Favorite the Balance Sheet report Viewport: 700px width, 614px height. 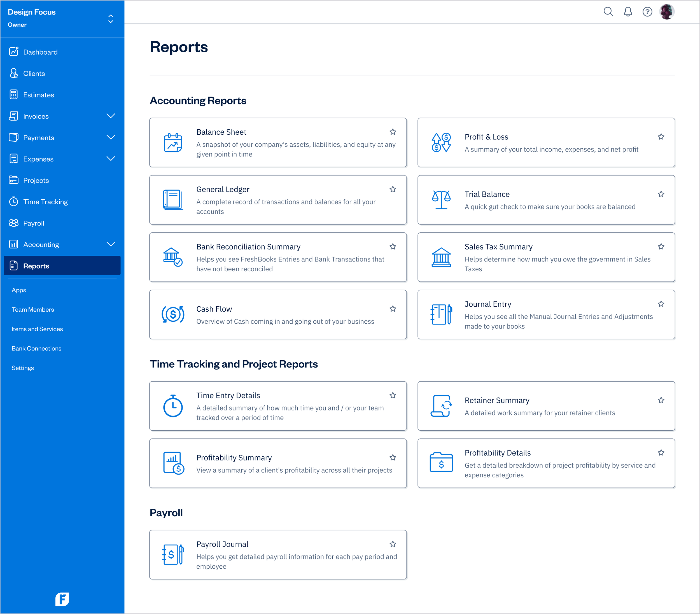[393, 132]
